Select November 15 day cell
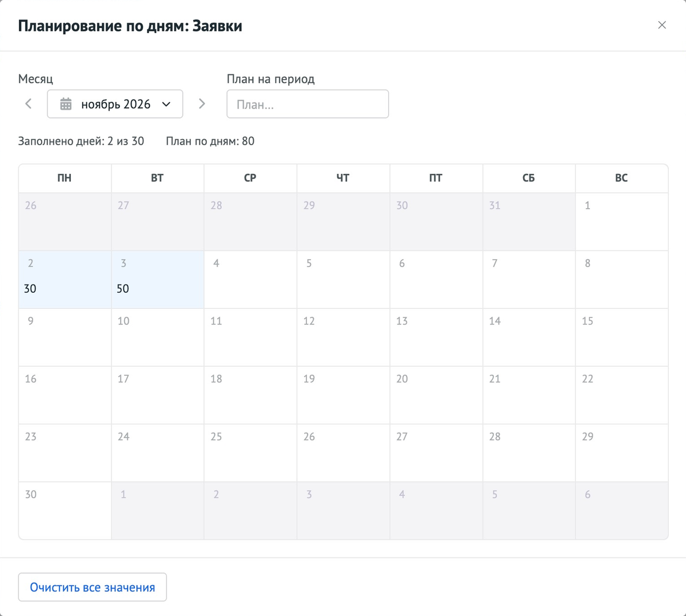This screenshot has width=686, height=616. [622, 337]
